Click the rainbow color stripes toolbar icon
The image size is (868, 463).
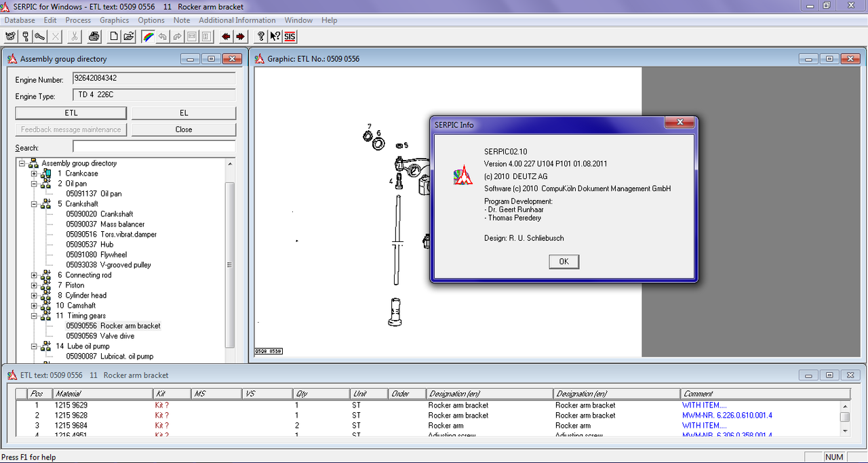[148, 37]
